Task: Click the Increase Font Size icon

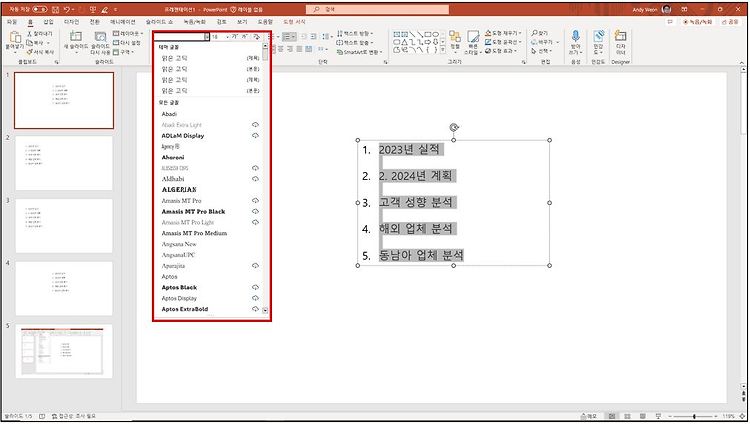Action: pos(234,36)
